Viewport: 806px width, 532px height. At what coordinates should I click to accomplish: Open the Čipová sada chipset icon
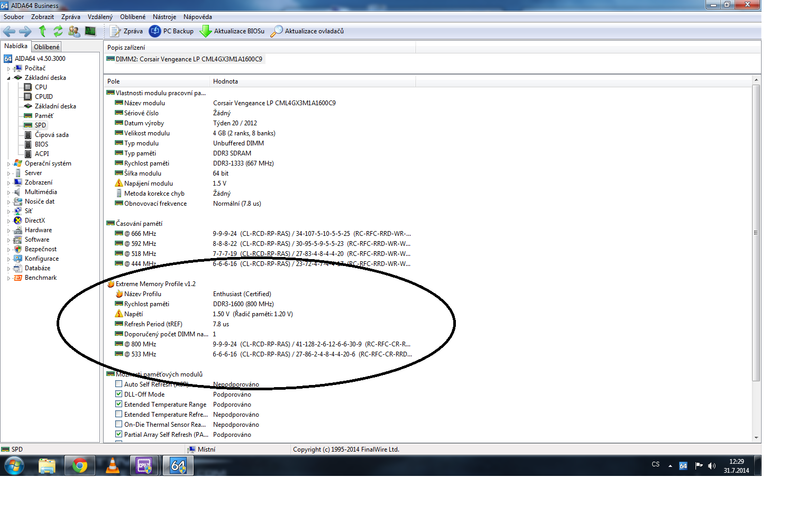tap(28, 135)
